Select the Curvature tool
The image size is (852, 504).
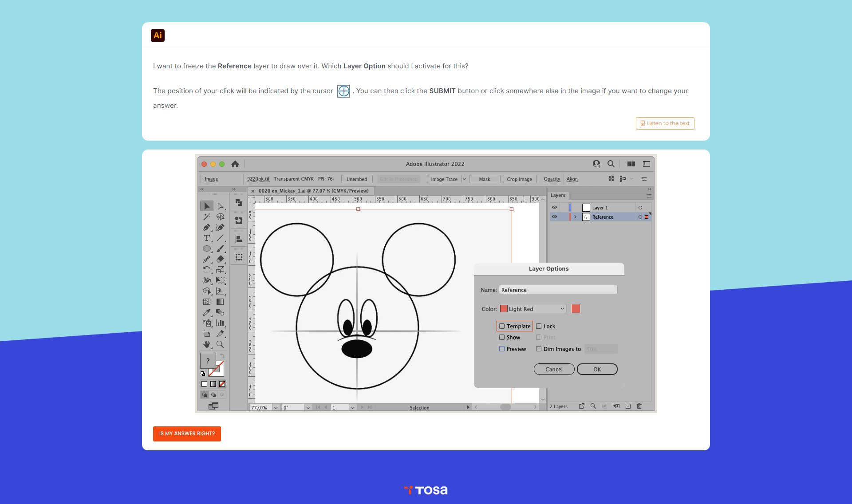tap(220, 228)
